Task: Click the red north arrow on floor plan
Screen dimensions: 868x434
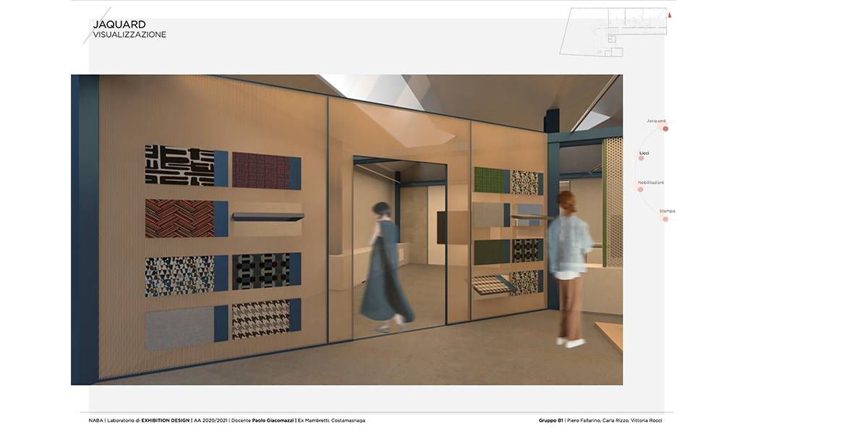Action: coord(670,14)
